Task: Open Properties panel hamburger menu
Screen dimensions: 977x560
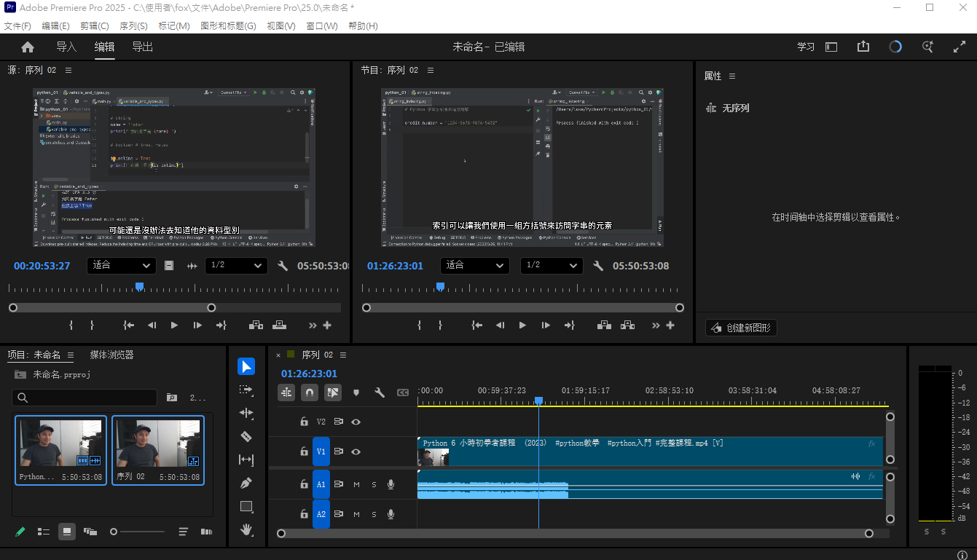Action: pos(732,76)
